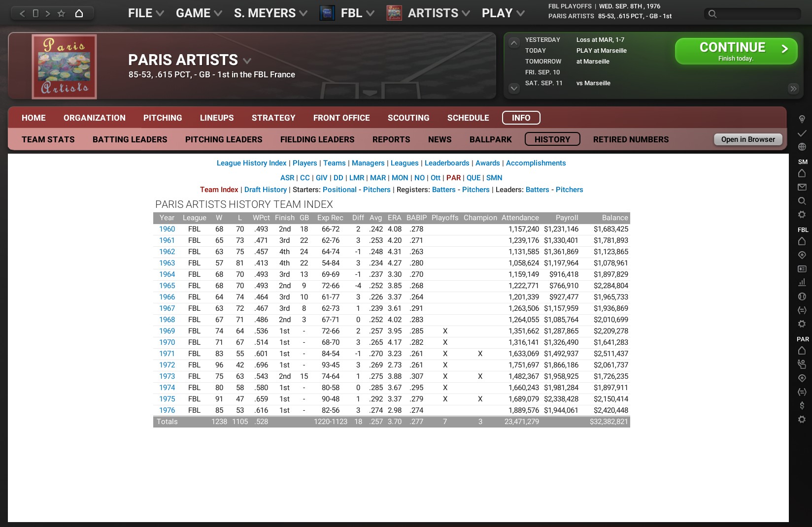Screen dimensions: 812x527
Task: Open the 1972 season link
Action: [x=167, y=365]
